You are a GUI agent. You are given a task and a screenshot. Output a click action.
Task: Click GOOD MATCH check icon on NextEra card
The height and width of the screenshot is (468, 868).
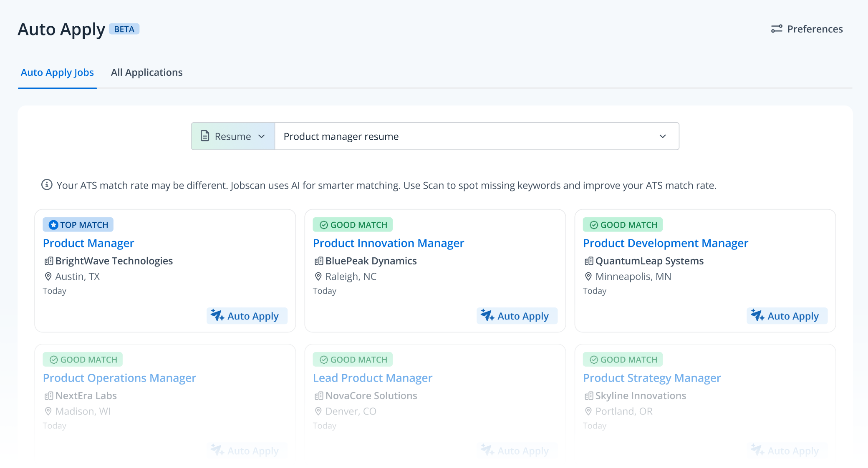click(54, 360)
